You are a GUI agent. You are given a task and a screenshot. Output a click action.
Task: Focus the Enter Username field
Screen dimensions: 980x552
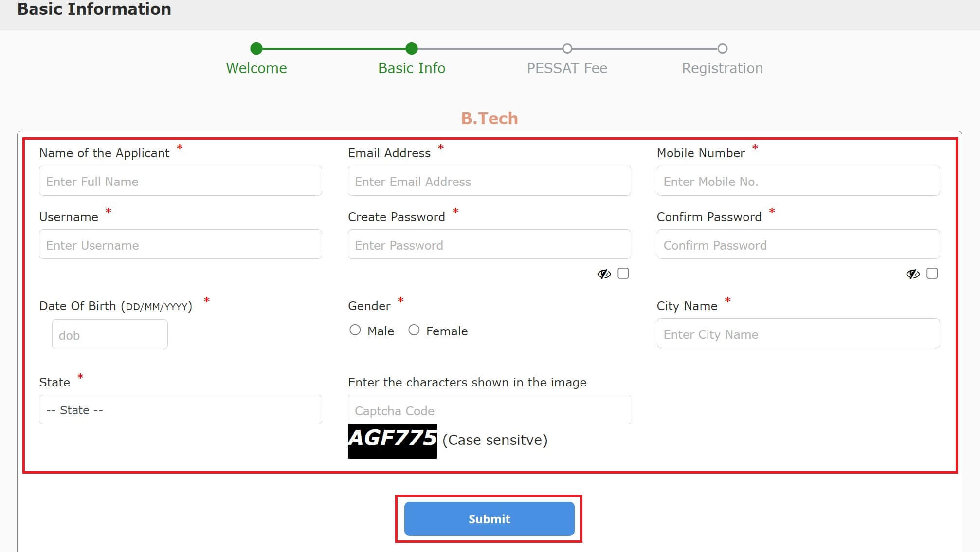click(181, 244)
